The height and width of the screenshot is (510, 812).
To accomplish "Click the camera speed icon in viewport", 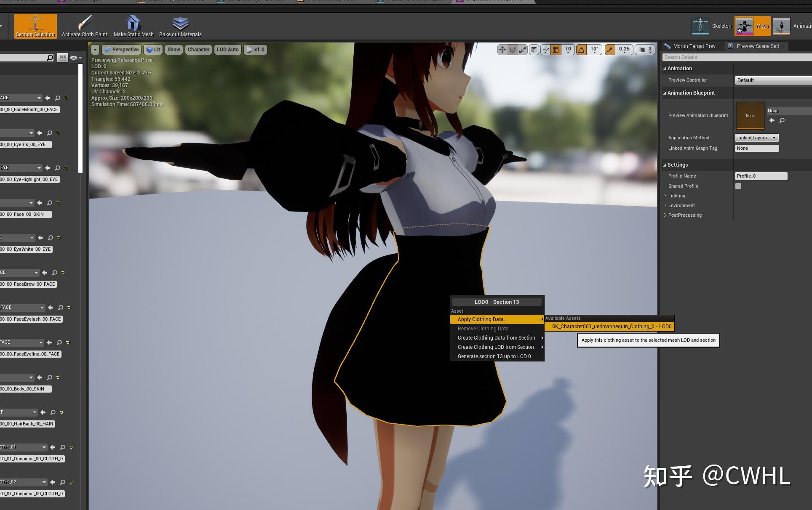I will tap(641, 49).
